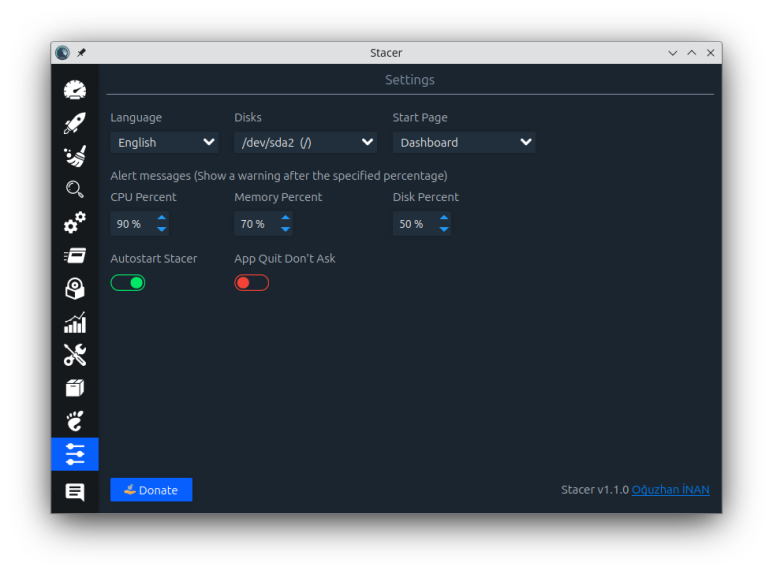Click the Settings page heading
Image resolution: width=773 pixels, height=574 pixels.
[410, 80]
